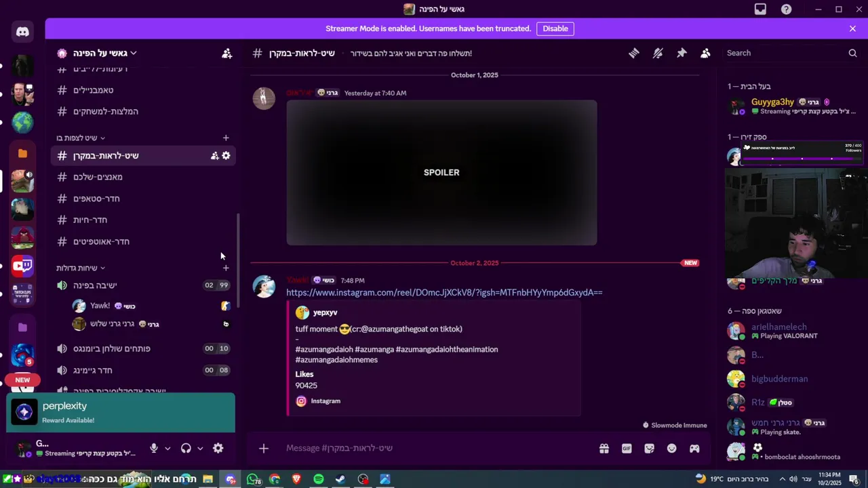Collapse the שיט לצפות בו category
The width and height of the screenshot is (868, 488).
80,138
